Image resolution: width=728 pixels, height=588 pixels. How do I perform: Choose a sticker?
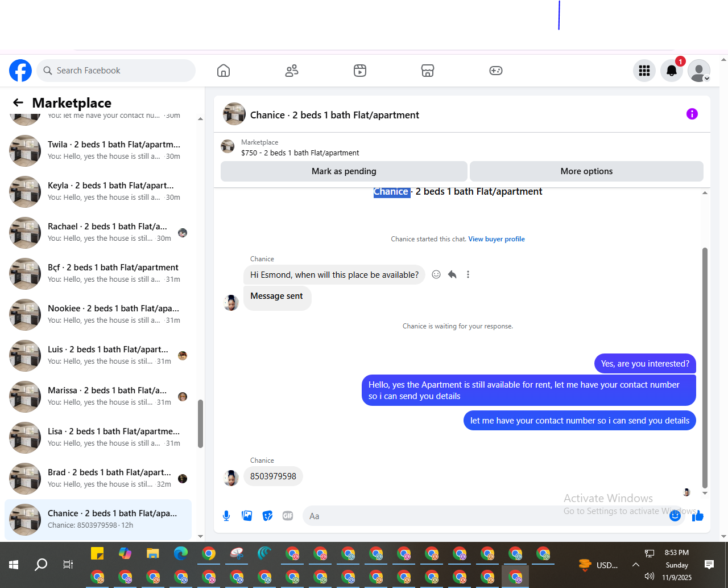pos(267,516)
